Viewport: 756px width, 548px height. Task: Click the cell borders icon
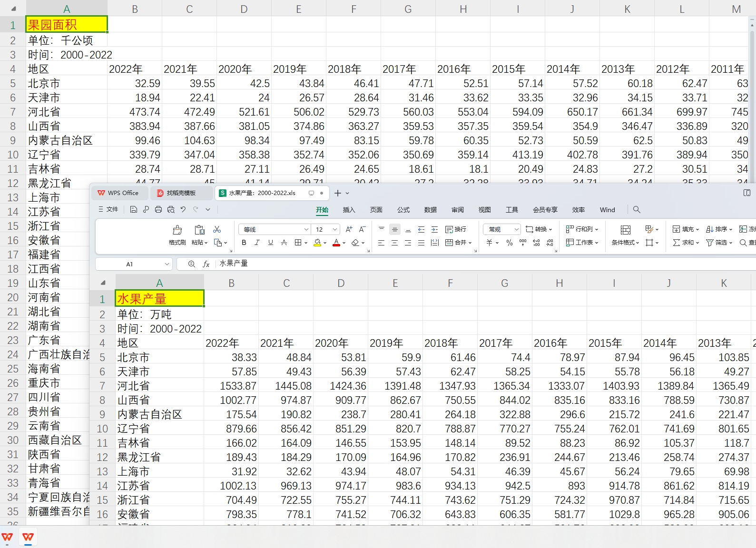point(298,243)
